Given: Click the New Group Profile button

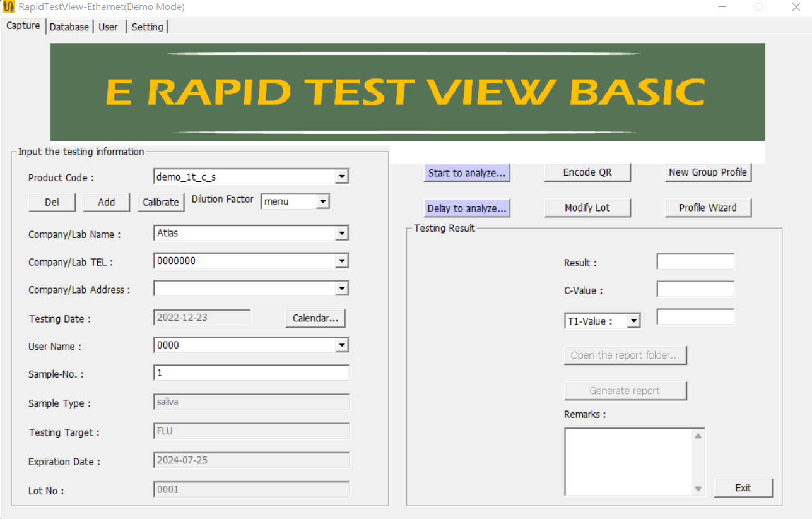Looking at the screenshot, I should 708,172.
